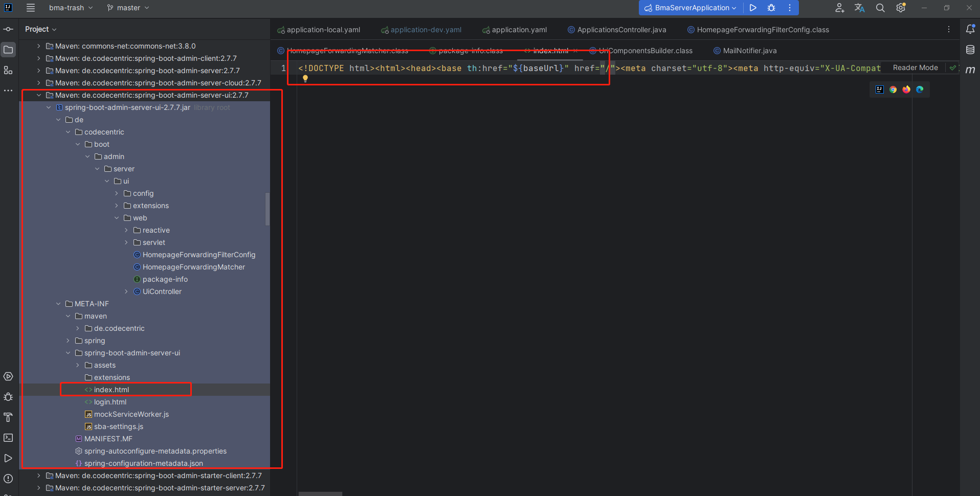The width and height of the screenshot is (980, 496).
Task: Switch to application.yaml tab
Action: (515, 30)
